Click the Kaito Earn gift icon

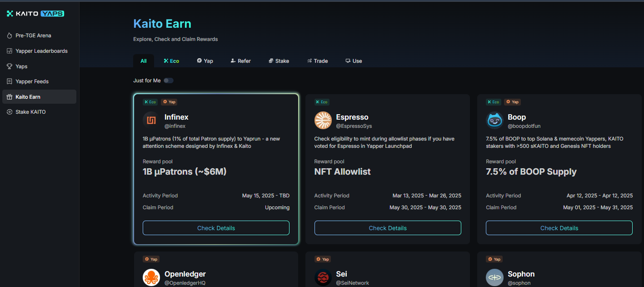click(x=10, y=97)
